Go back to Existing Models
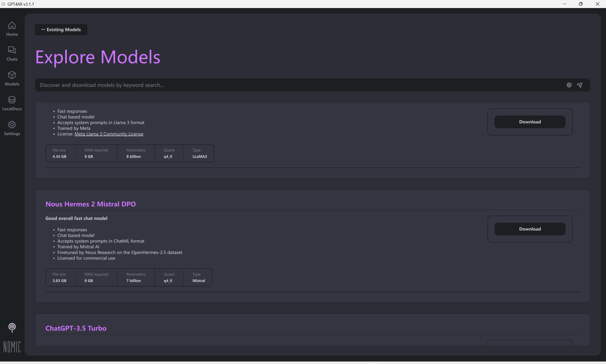This screenshot has height=364, width=606. 61,30
